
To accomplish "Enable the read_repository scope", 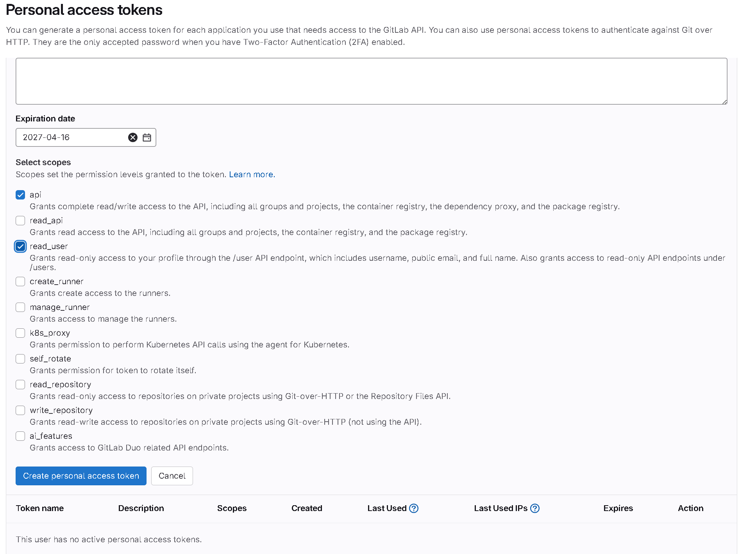I will 20,385.
